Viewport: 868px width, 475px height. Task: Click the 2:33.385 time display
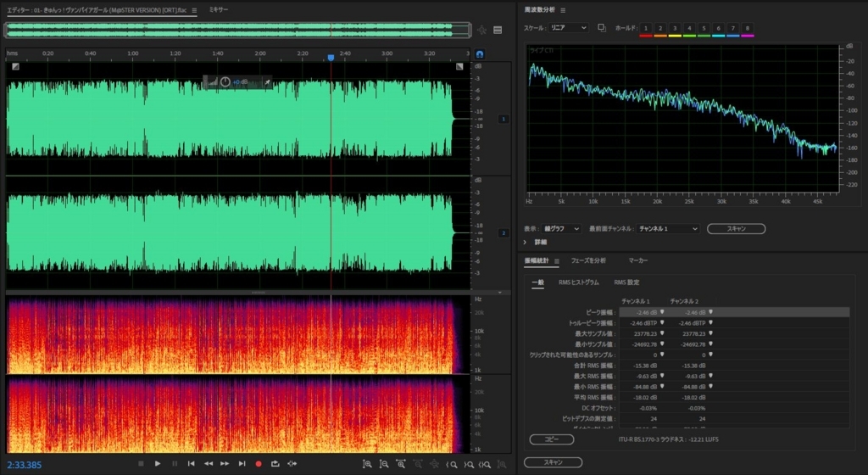(x=25, y=465)
